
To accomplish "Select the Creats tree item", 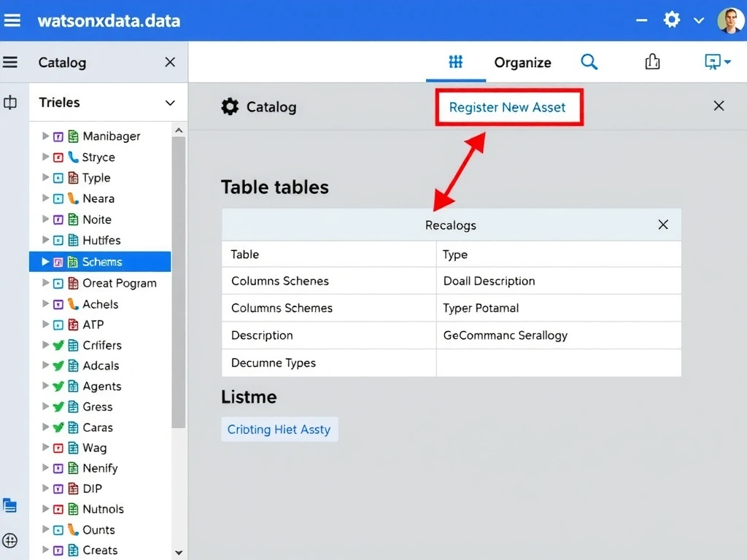I will click(x=100, y=550).
